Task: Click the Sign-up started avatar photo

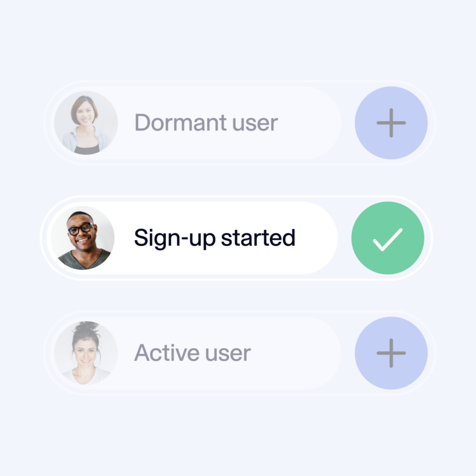Action: click(x=83, y=237)
